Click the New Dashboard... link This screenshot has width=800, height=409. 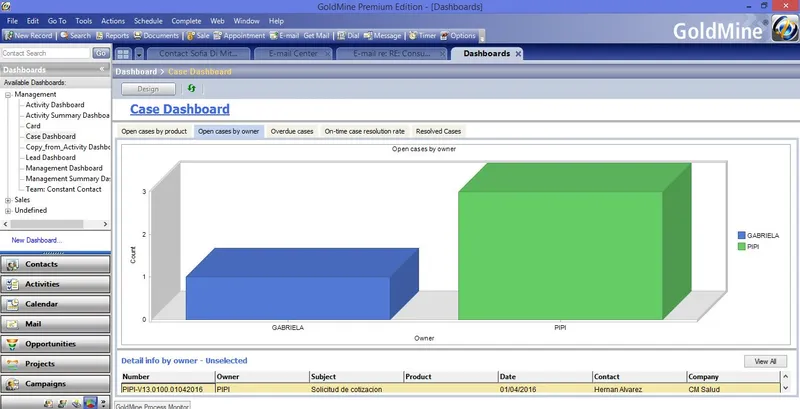37,240
